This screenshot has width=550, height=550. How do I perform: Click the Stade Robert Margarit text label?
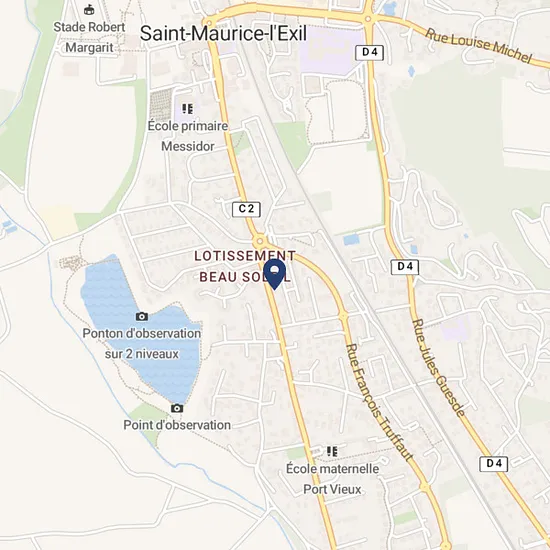89,37
